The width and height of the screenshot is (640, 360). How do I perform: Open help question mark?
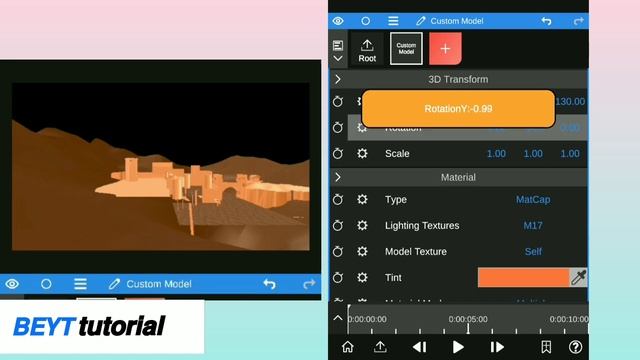[576, 347]
